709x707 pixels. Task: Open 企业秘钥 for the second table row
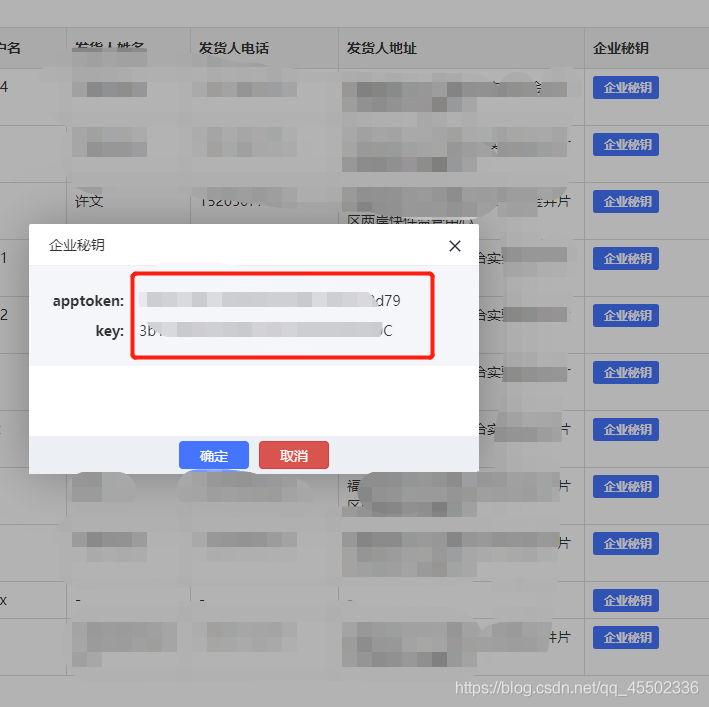[x=626, y=145]
